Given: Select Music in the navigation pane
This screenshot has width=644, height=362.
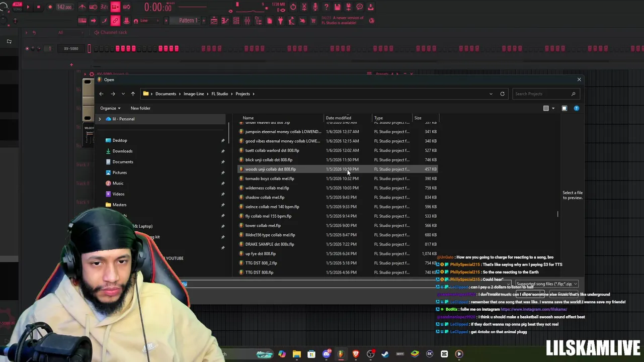Looking at the screenshot, I should (x=118, y=184).
